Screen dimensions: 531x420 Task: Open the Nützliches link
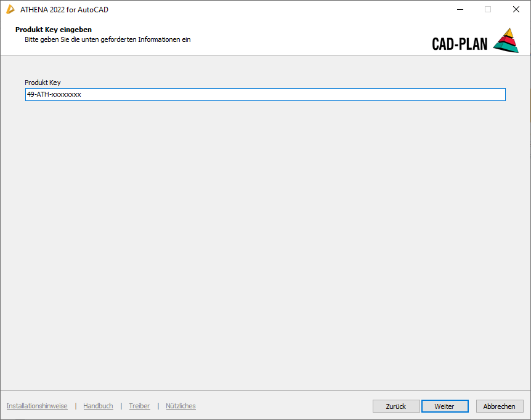click(180, 406)
